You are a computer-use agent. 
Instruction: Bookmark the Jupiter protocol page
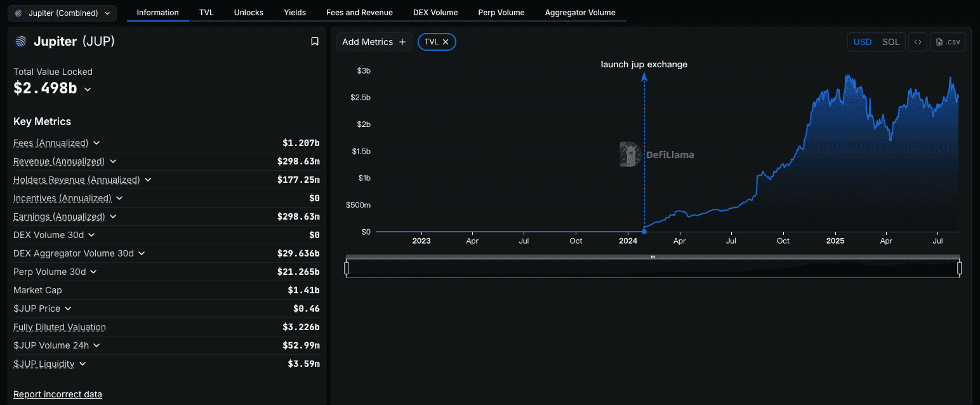(314, 41)
